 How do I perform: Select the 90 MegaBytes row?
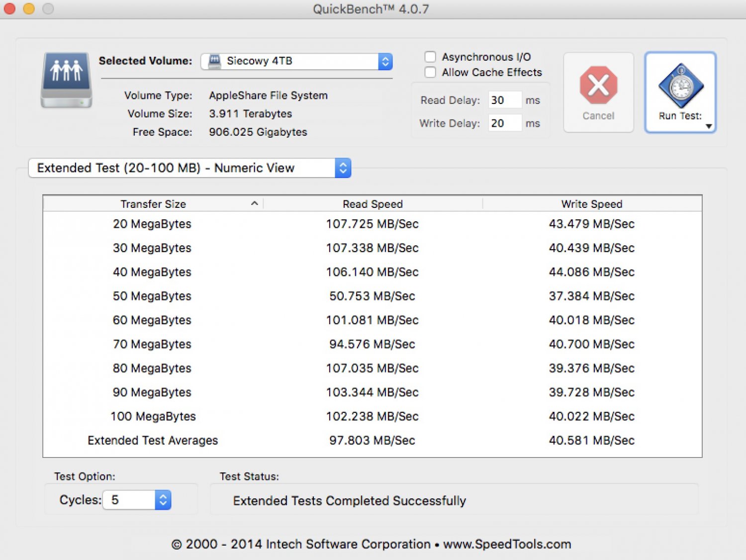point(373,392)
